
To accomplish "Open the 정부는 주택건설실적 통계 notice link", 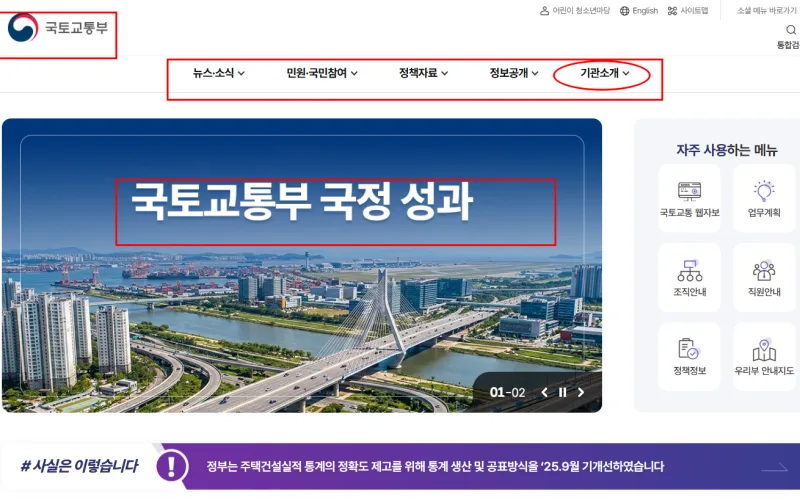I will [x=435, y=466].
